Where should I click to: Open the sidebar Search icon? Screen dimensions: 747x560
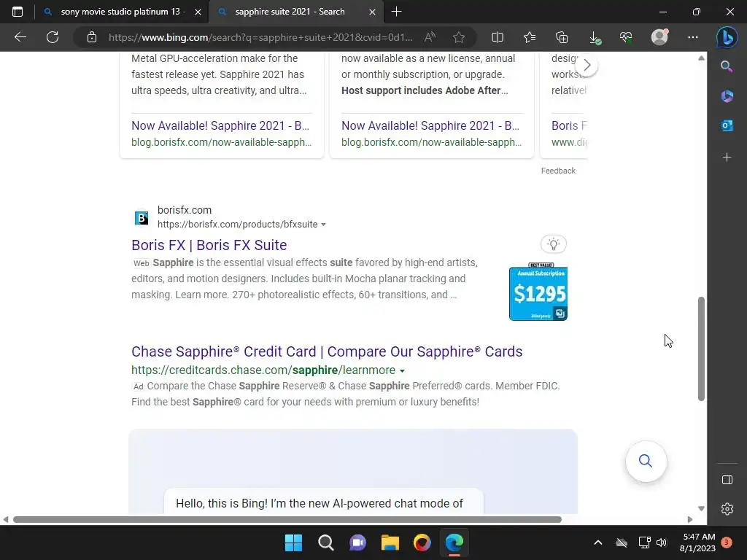(727, 66)
